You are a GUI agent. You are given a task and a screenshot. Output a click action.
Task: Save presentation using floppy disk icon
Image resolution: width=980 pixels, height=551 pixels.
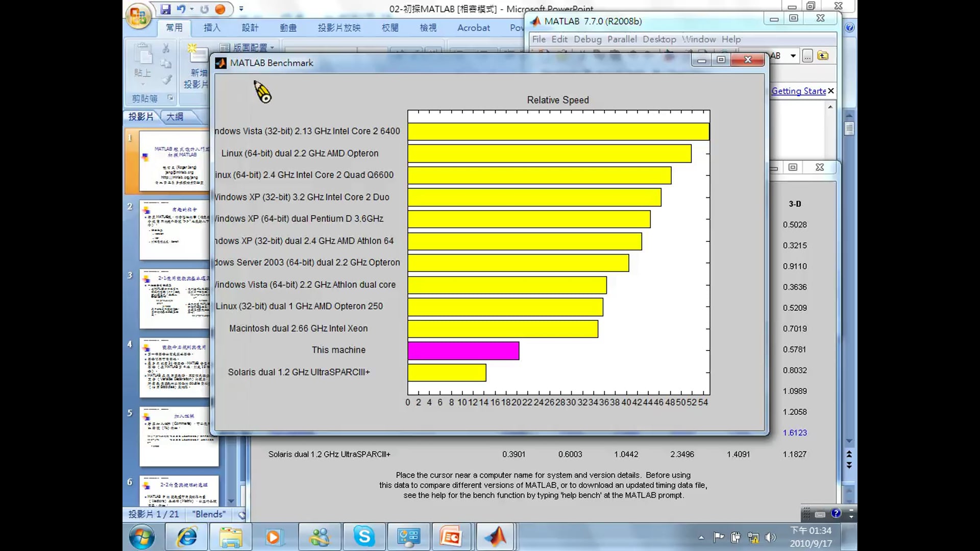pyautogui.click(x=165, y=9)
